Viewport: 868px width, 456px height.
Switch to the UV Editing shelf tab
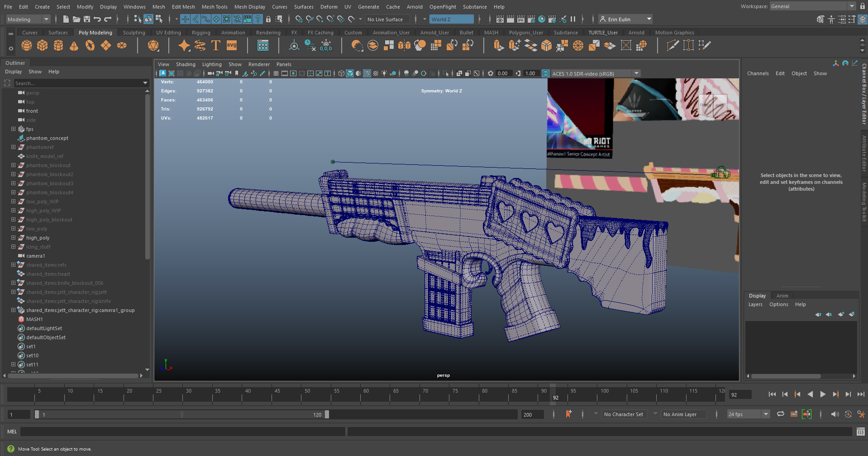click(168, 33)
